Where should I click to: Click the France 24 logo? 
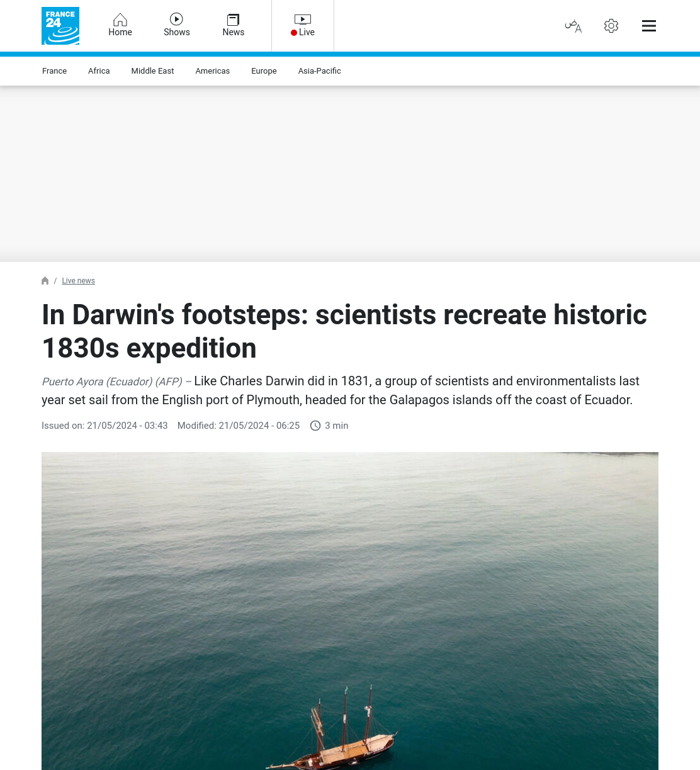tap(60, 26)
